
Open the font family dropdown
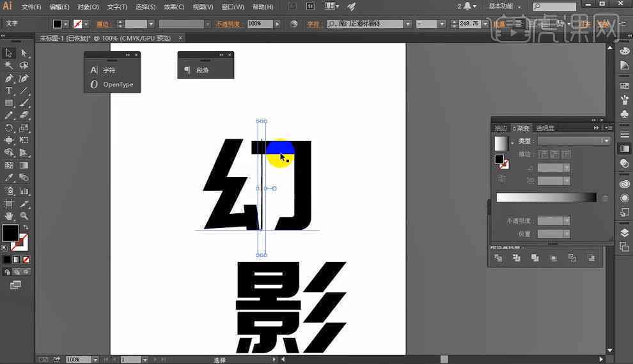(x=408, y=24)
